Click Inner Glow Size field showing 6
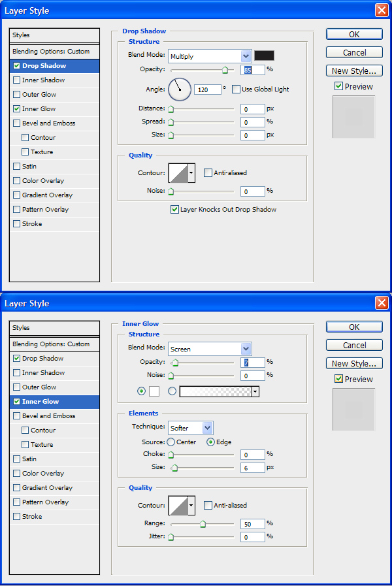The image size is (392, 586). (x=253, y=468)
